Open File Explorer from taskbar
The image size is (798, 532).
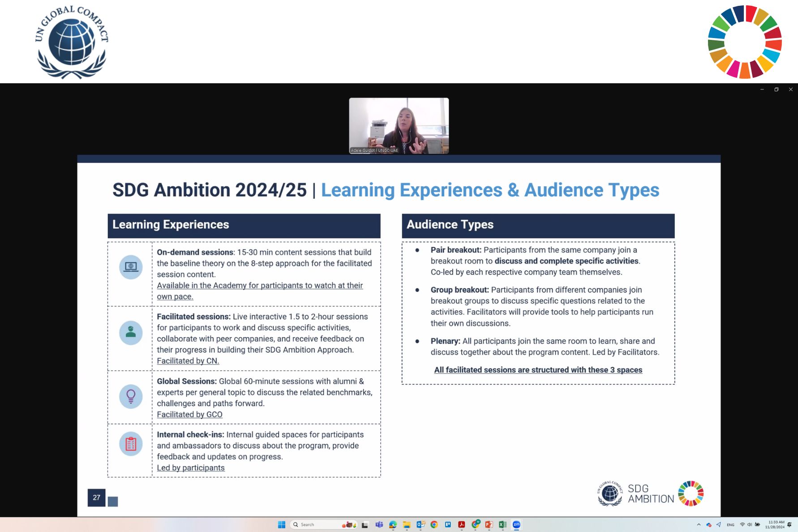pos(407,524)
